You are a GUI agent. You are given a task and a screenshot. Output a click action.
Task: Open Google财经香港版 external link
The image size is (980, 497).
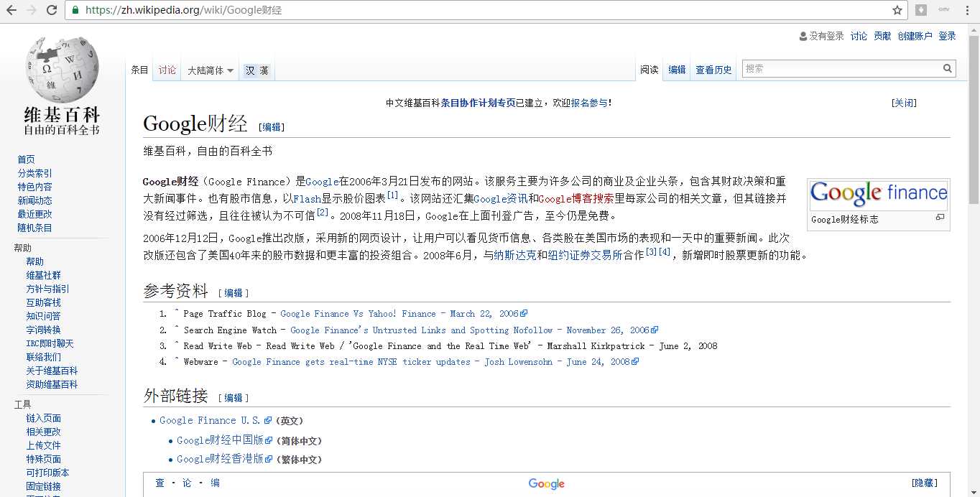pyautogui.click(x=225, y=459)
